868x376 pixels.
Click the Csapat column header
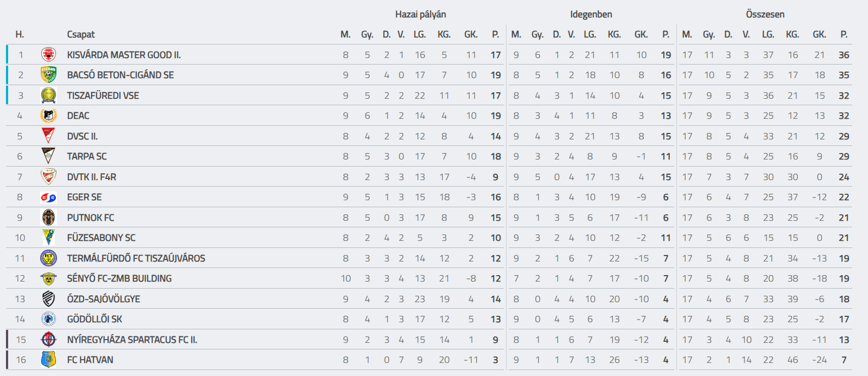point(81,35)
